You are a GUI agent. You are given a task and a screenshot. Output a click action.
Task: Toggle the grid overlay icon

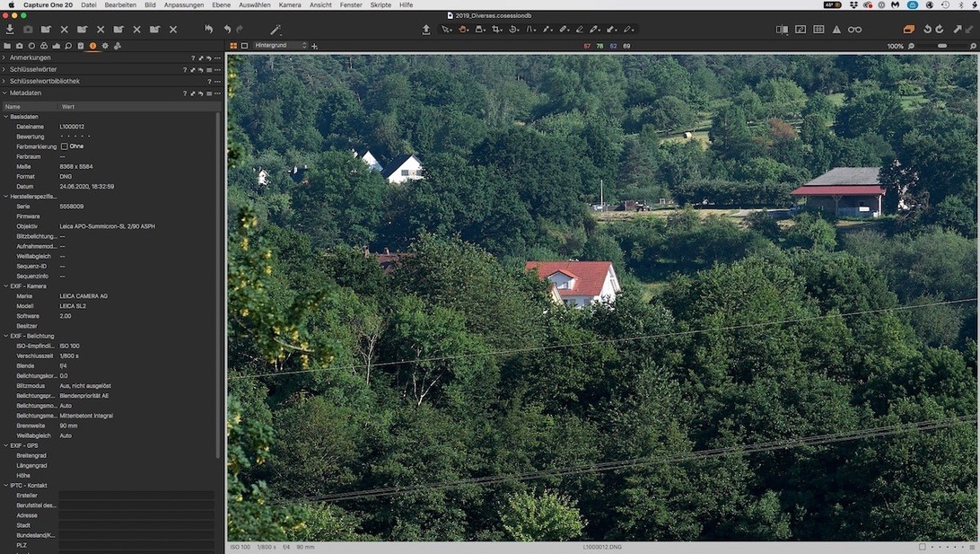[818, 30]
